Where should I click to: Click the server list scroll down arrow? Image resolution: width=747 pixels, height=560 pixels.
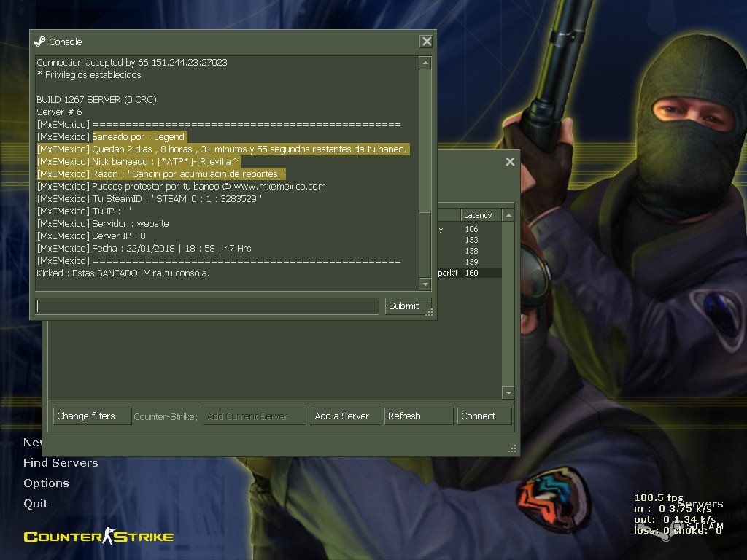[x=508, y=393]
